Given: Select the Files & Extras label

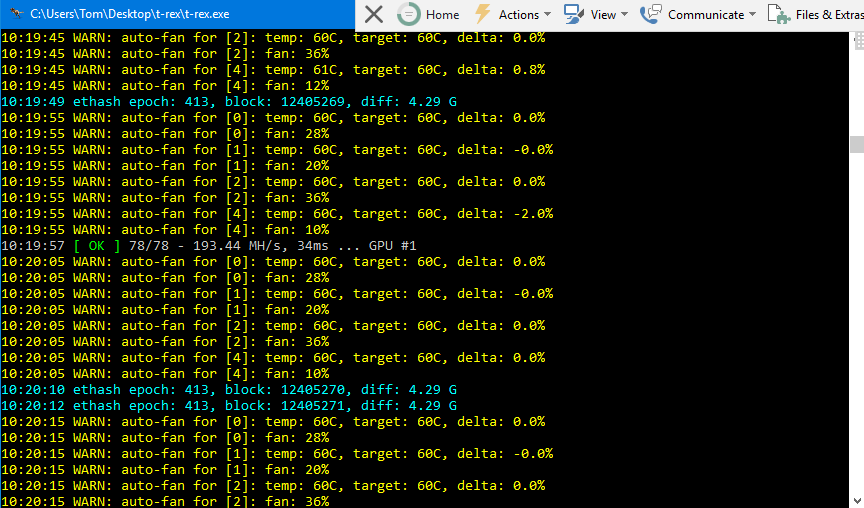Looking at the screenshot, I should click(829, 15).
